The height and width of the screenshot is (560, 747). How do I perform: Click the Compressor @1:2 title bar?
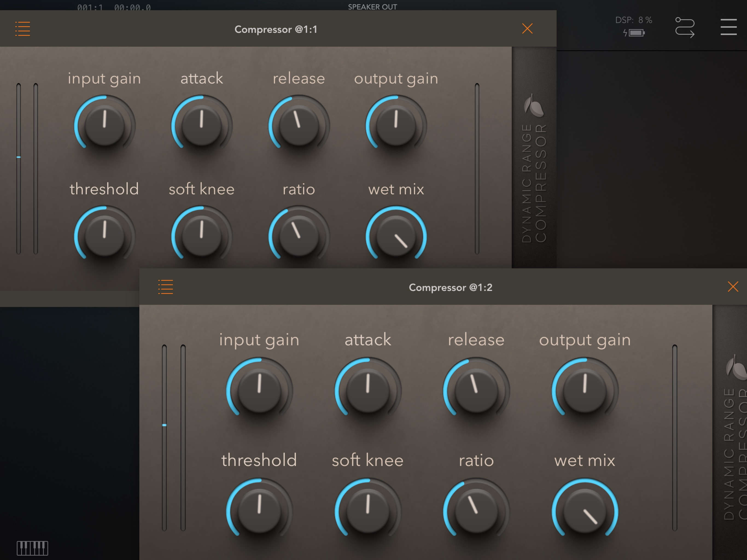tap(450, 287)
